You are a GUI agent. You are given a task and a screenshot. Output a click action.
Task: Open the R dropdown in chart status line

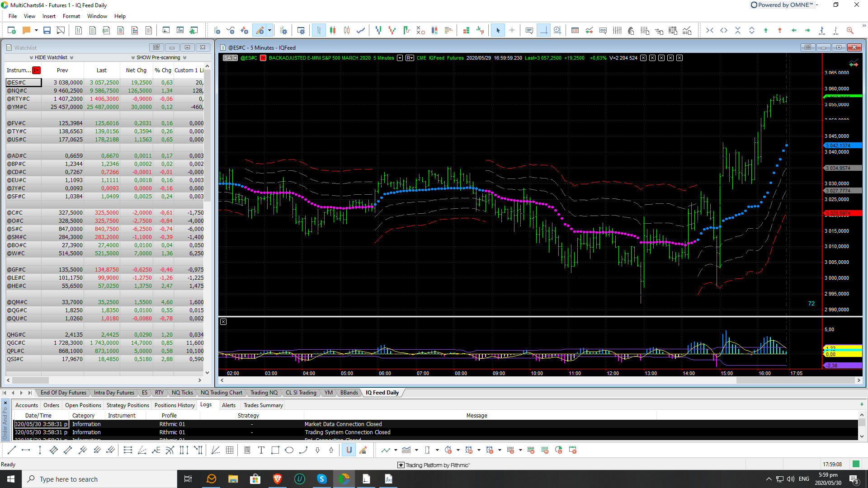tap(410, 58)
